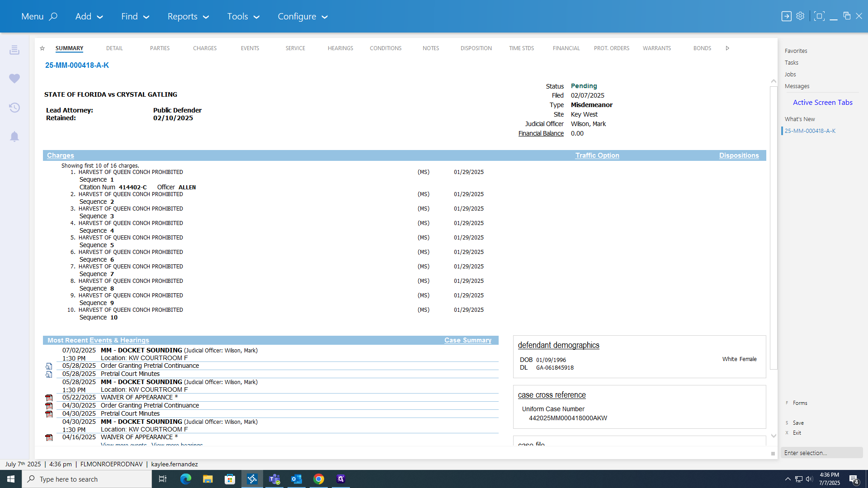Image resolution: width=868 pixels, height=488 pixels.
Task: Open document icon for Order Granting Pretrial Continuance 05/28/2025
Action: pos(49,366)
